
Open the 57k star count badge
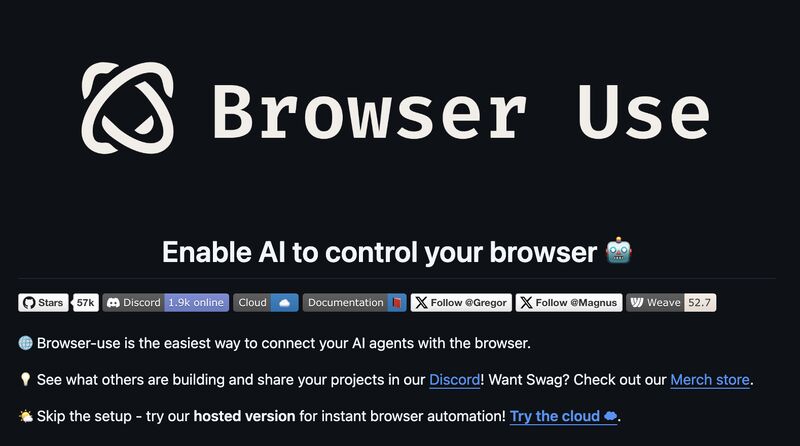click(85, 303)
